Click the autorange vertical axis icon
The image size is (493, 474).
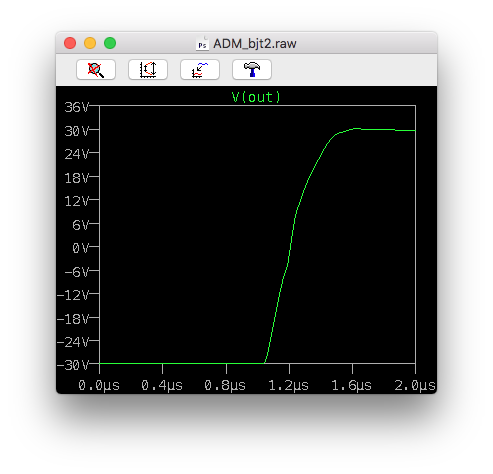click(x=148, y=70)
